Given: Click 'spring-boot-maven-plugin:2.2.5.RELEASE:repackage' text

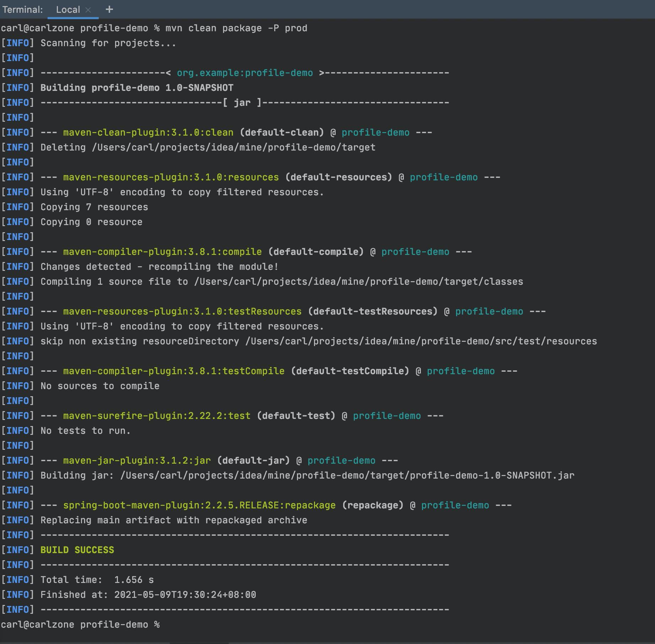Looking at the screenshot, I should tap(199, 506).
